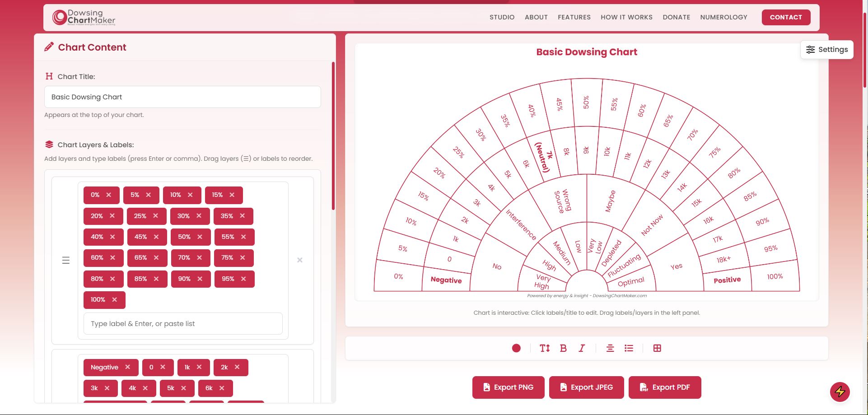
Task: Click the 'Wrong Source' chart segment
Action: (x=562, y=201)
